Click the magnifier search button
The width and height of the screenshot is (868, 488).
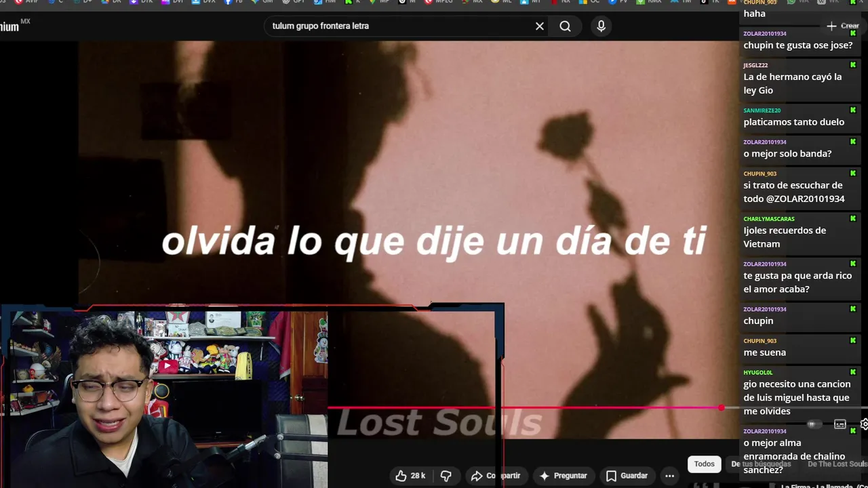tap(565, 26)
